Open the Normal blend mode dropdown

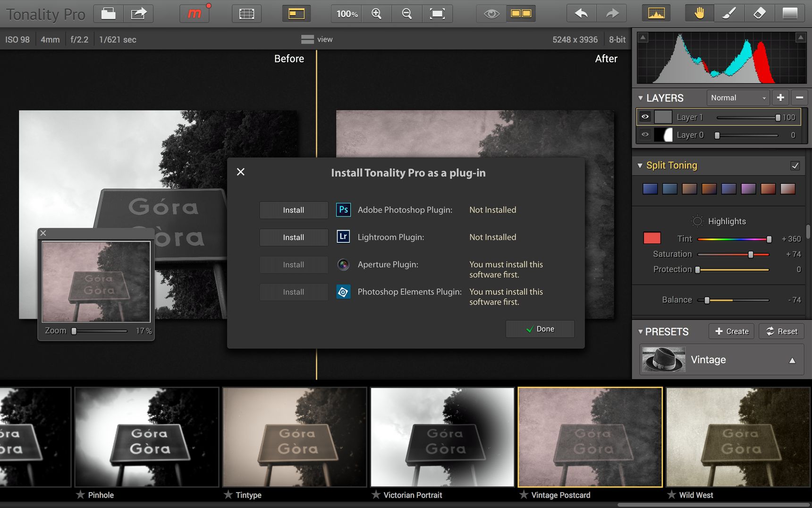(738, 98)
